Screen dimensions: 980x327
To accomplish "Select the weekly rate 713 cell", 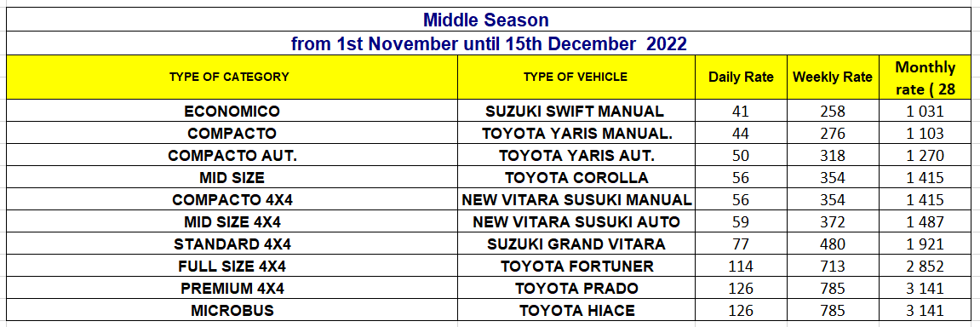I will [x=833, y=267].
